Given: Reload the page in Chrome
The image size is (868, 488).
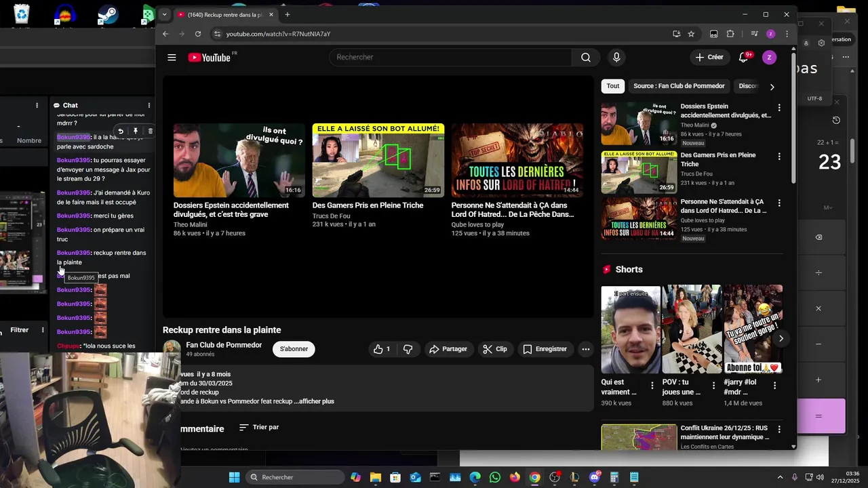Looking at the screenshot, I should coord(198,34).
